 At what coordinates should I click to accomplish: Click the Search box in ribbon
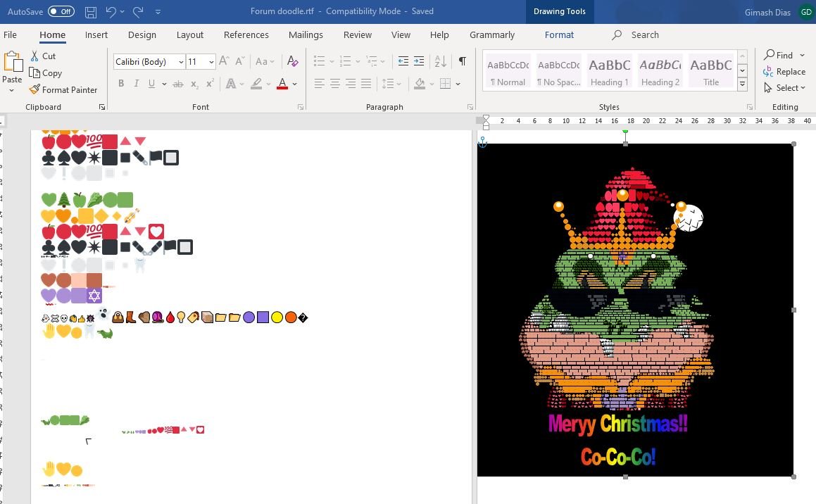(x=644, y=34)
